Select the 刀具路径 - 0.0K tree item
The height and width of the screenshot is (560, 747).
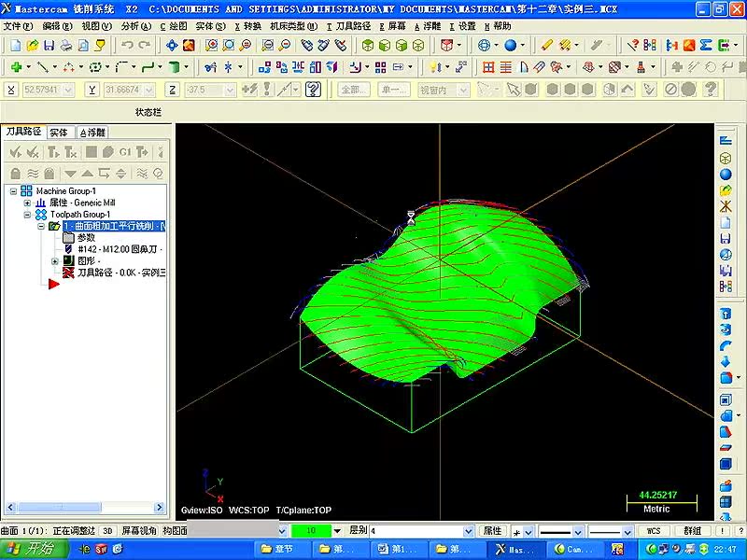click(x=121, y=273)
